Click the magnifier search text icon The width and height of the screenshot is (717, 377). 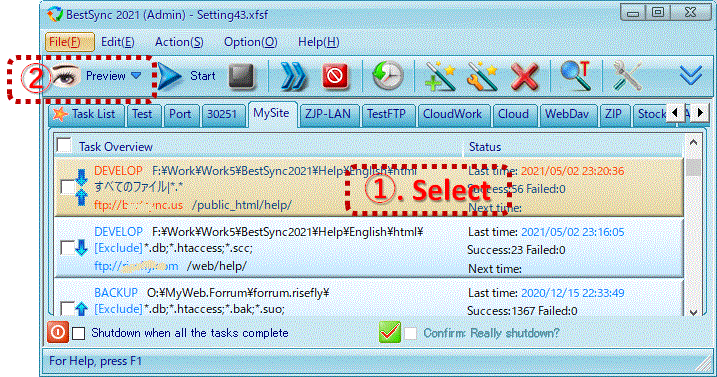click(575, 76)
